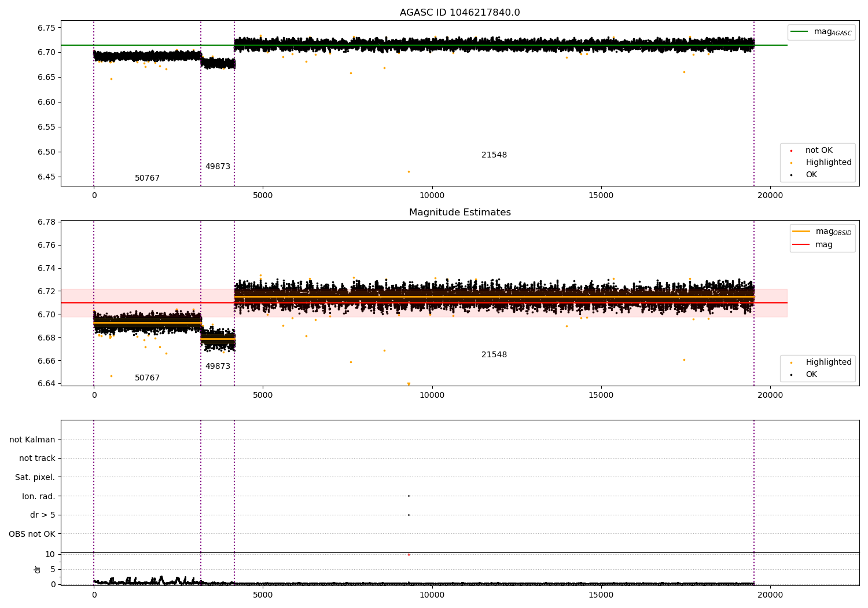Click the red dot swatch beside 'not OK'
This screenshot has height=608, width=868.
click(791, 151)
